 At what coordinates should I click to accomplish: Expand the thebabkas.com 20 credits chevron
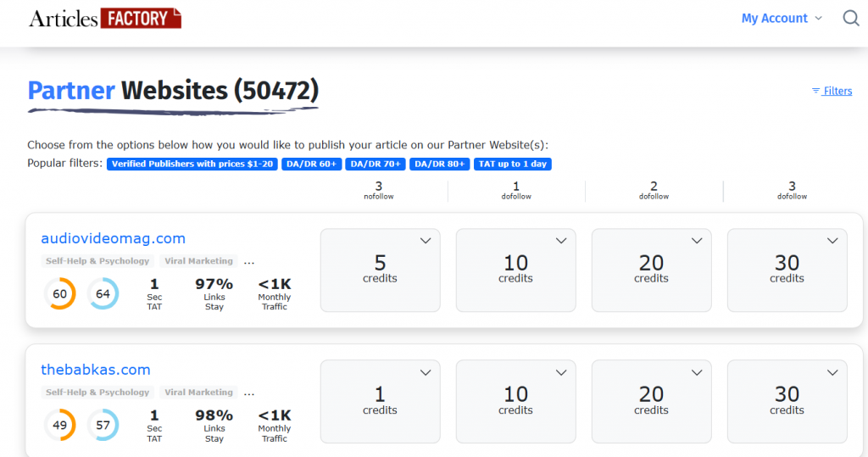point(697,373)
